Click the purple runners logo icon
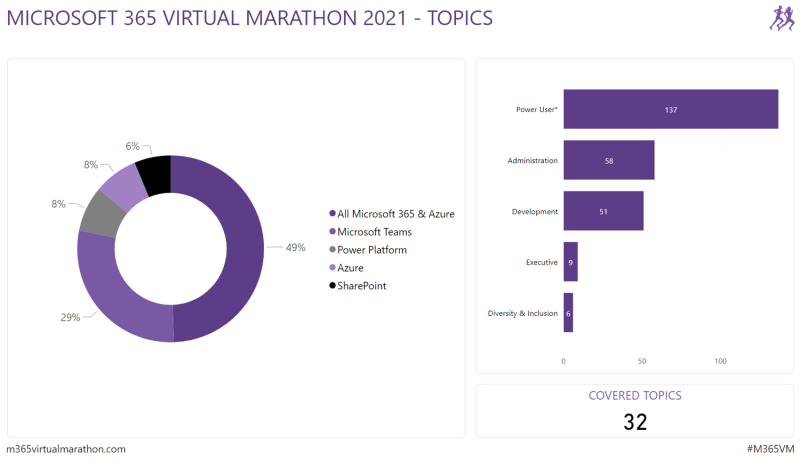Screen dimensions: 800x462 (782, 18)
